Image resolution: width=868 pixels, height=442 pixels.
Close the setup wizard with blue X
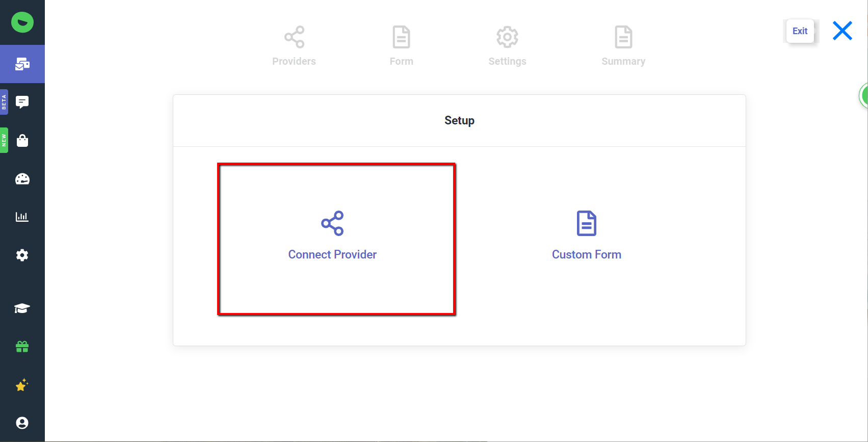point(842,31)
